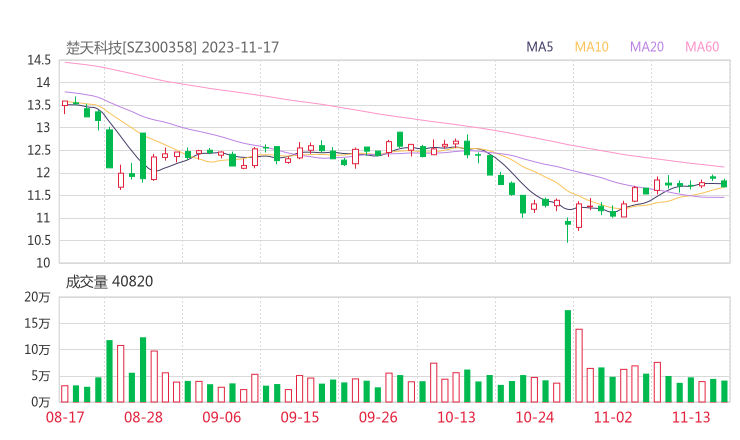This screenshot has height=440, width=740.
Task: Select the MA10 legend label
Action: 591,47
